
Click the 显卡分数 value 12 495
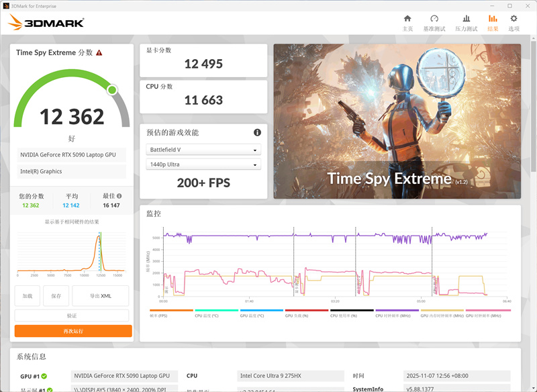pyautogui.click(x=203, y=64)
